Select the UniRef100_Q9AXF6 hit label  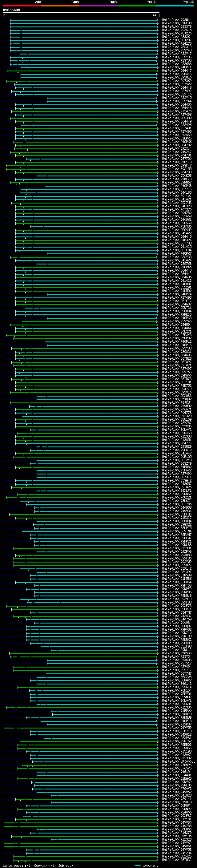[x=177, y=74]
